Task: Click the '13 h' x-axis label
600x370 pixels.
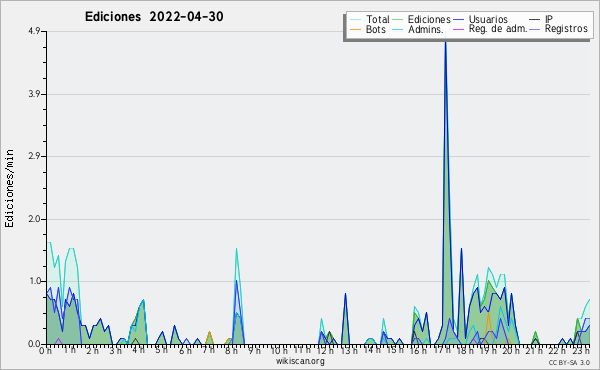Action: tap(348, 350)
